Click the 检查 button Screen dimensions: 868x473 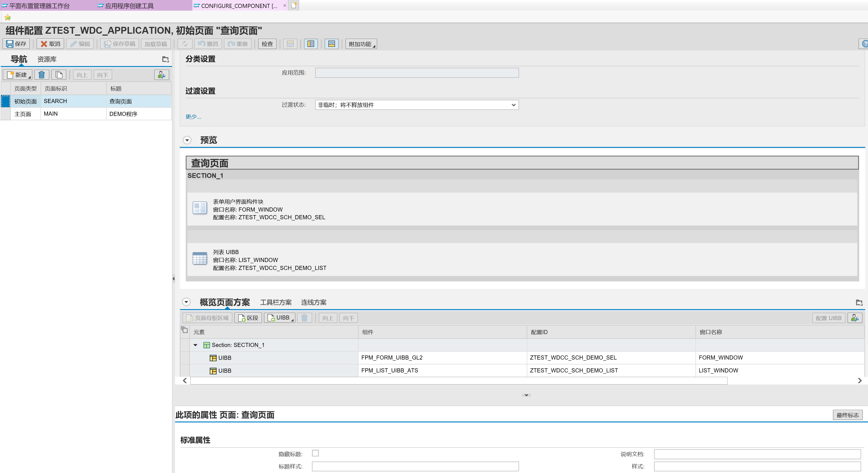point(267,43)
